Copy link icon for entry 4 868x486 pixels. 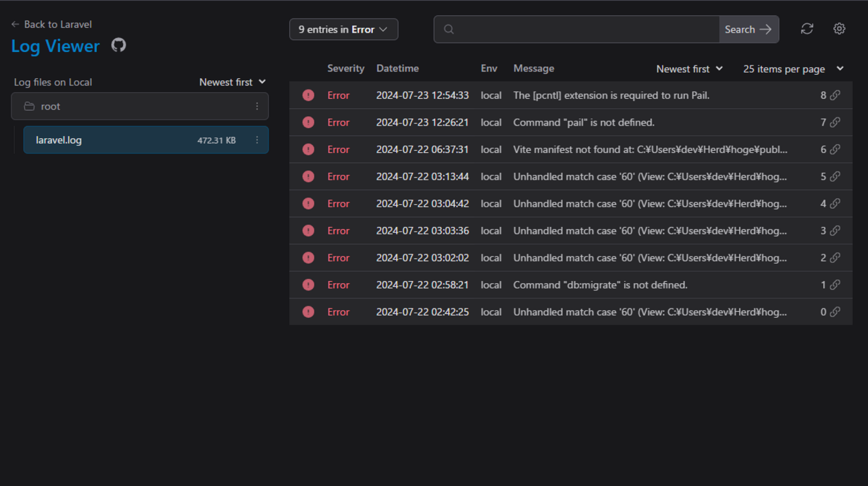(835, 204)
